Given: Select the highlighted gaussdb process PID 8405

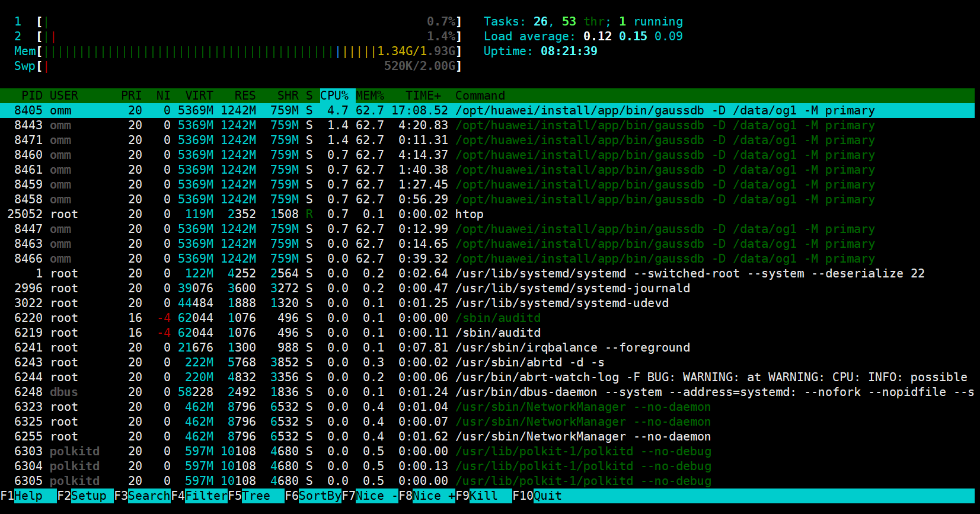Looking at the screenshot, I should point(487,110).
